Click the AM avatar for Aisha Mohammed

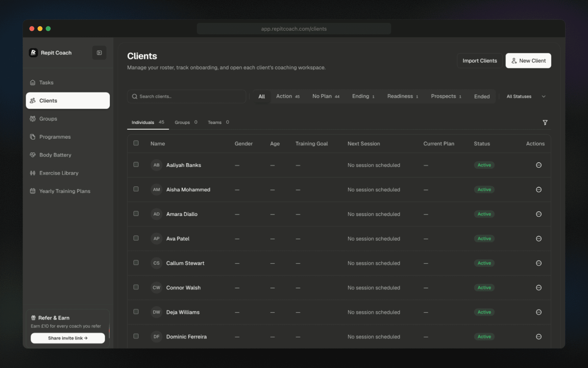[x=156, y=190]
